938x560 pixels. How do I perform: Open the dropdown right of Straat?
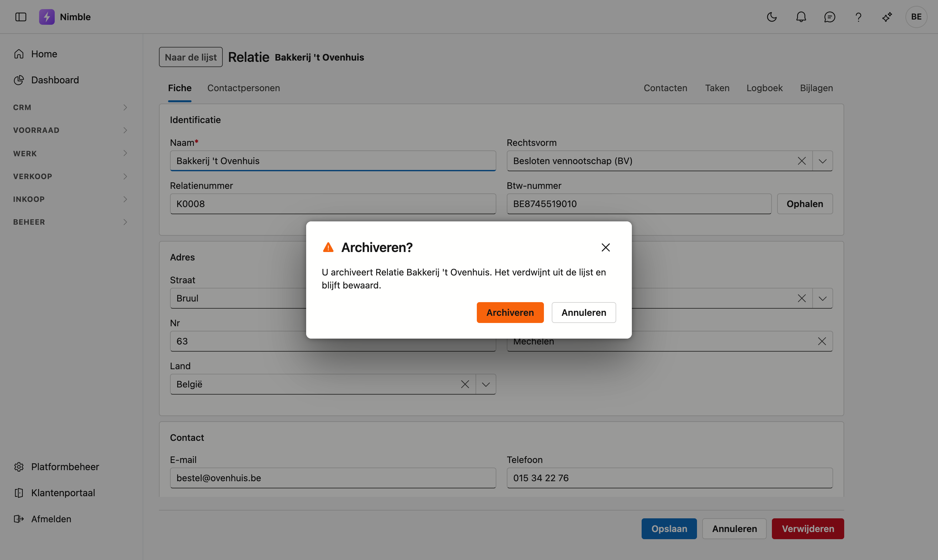coord(823,299)
